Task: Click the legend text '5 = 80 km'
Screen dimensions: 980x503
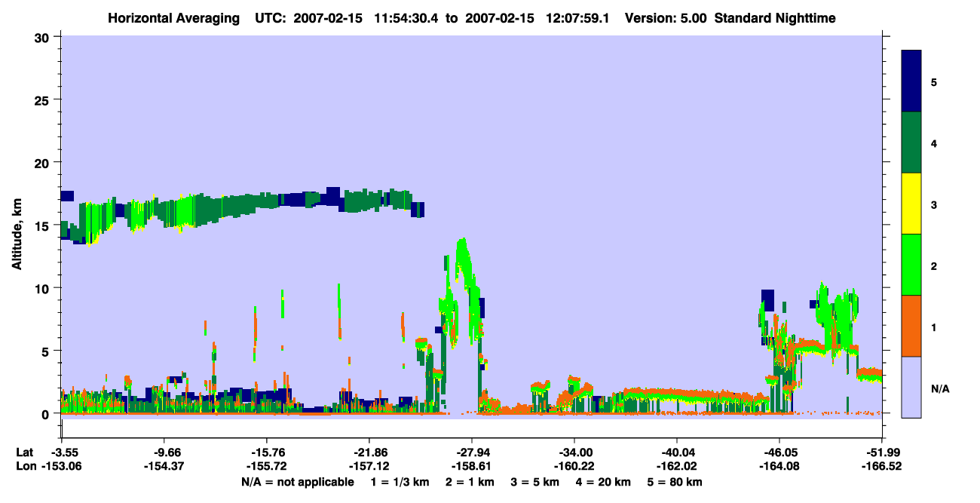Action: pyautogui.click(x=676, y=482)
